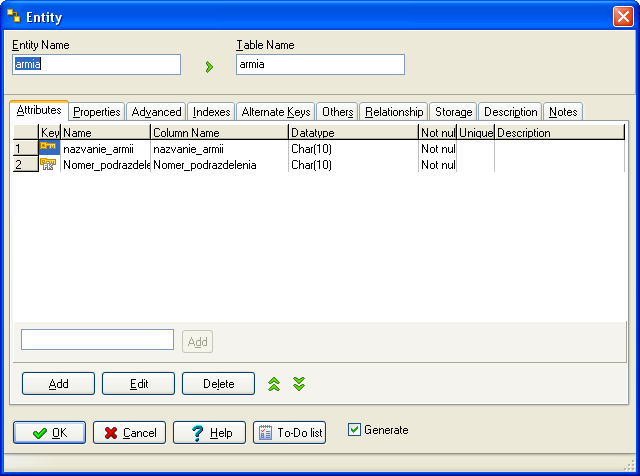Open the Advanced tab
Screen dimensions: 640x476
point(156,112)
